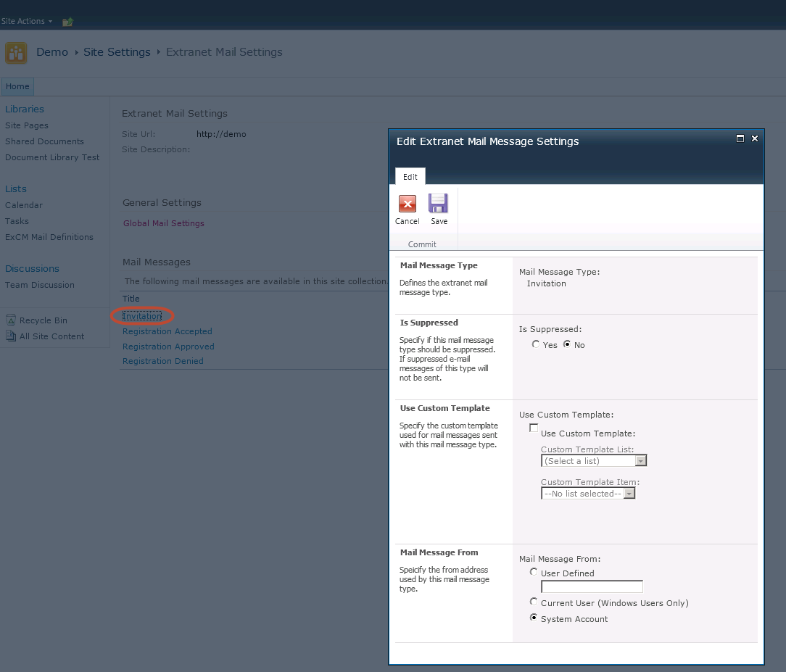Click the navigate up folder icon
This screenshot has width=786, height=672.
(67, 22)
